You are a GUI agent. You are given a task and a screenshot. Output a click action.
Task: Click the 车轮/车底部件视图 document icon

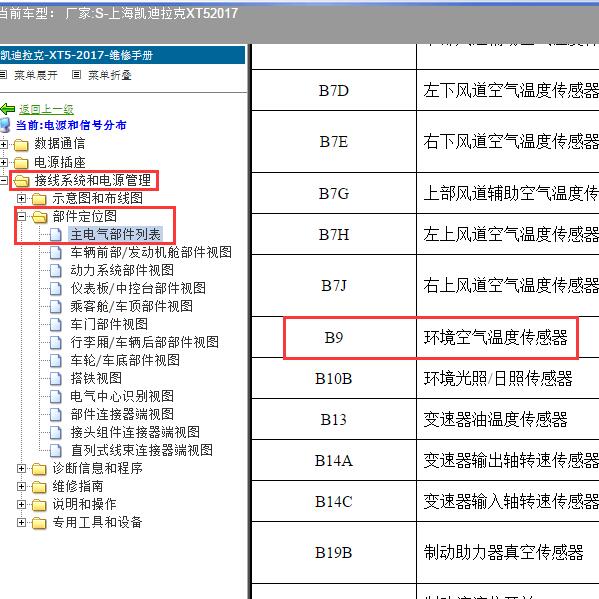[x=56, y=360]
